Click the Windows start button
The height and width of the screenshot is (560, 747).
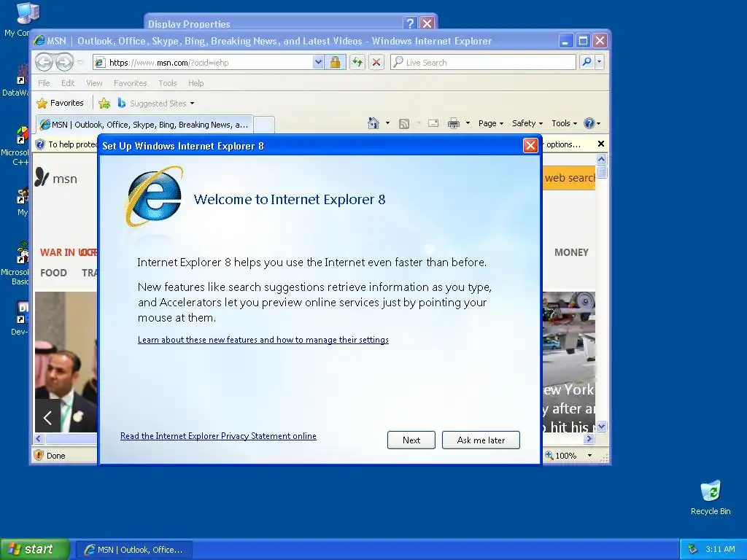coord(34,549)
